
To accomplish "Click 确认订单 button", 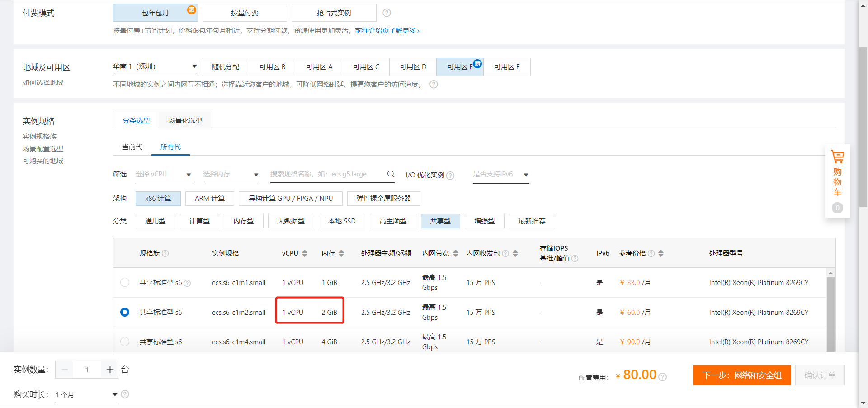I will point(820,375).
